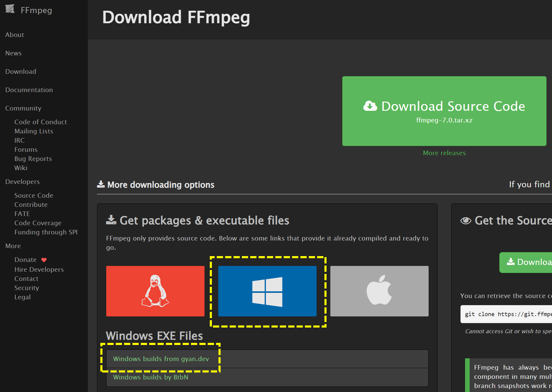Open Bug Reports sidebar link
The image size is (552, 392).
pyautogui.click(x=33, y=159)
